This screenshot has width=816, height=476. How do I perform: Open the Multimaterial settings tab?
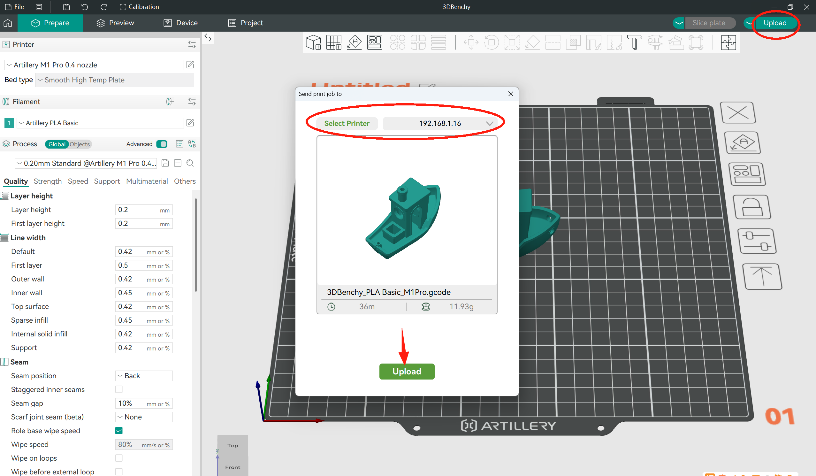coord(147,182)
